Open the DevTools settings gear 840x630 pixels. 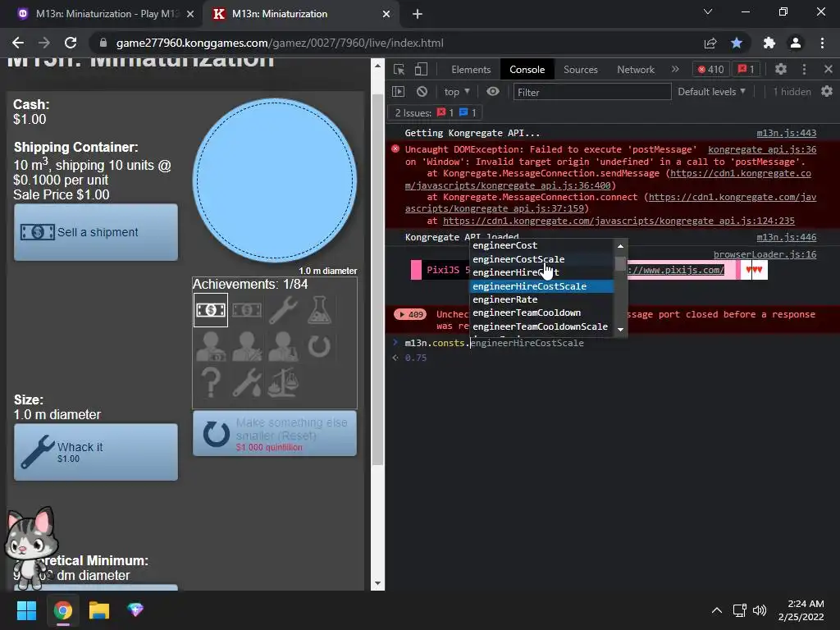(x=781, y=69)
